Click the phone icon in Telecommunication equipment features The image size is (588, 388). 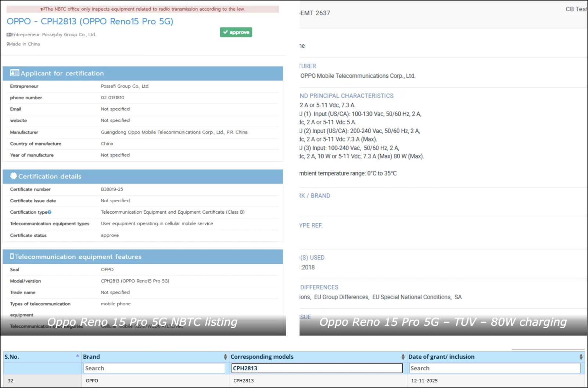(12, 256)
